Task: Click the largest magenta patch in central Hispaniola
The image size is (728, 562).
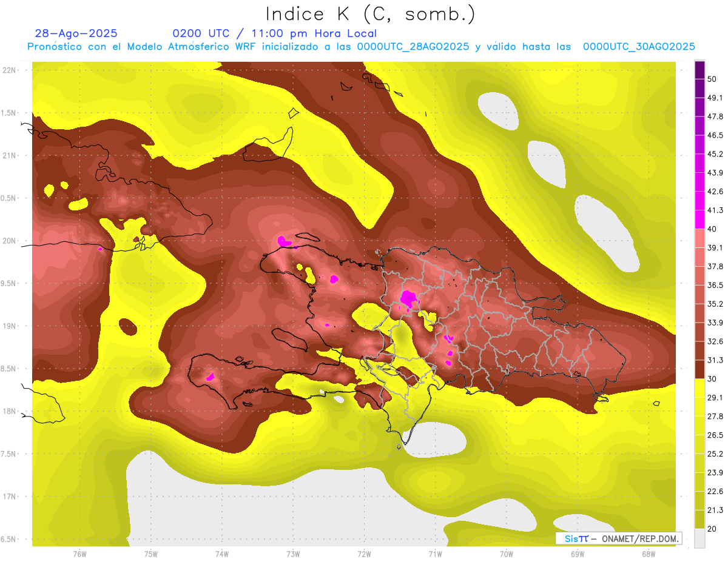Action: (408, 298)
